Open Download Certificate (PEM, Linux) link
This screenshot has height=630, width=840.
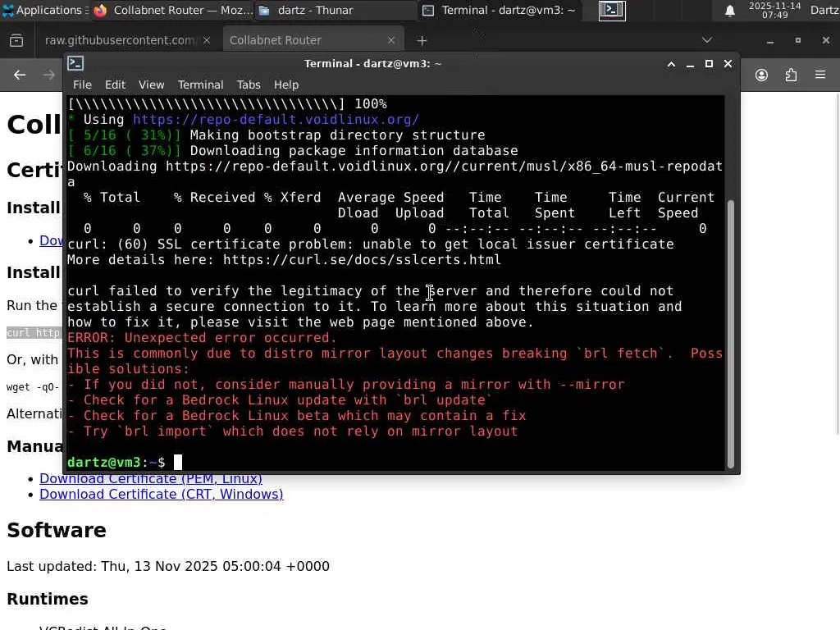[151, 478]
